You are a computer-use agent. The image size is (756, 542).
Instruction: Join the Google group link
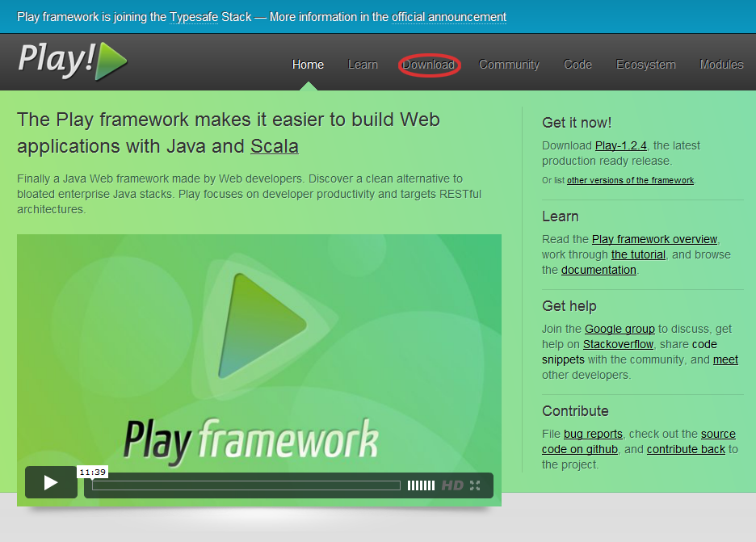pyautogui.click(x=619, y=330)
